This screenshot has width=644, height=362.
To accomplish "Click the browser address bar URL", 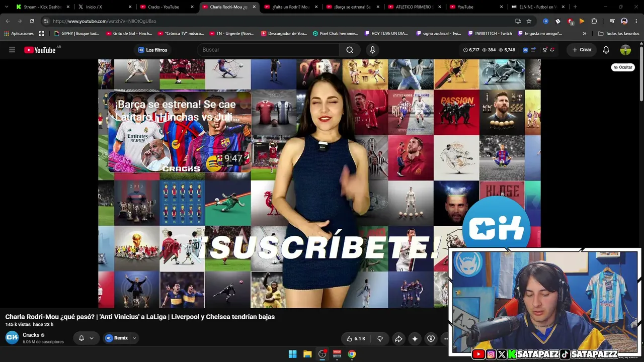I will pos(104,21).
